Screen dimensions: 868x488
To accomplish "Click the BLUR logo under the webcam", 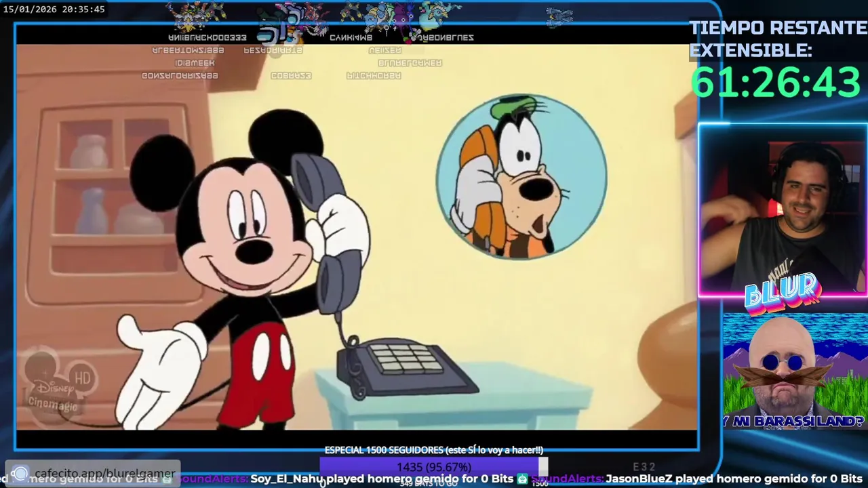I will pos(782,293).
